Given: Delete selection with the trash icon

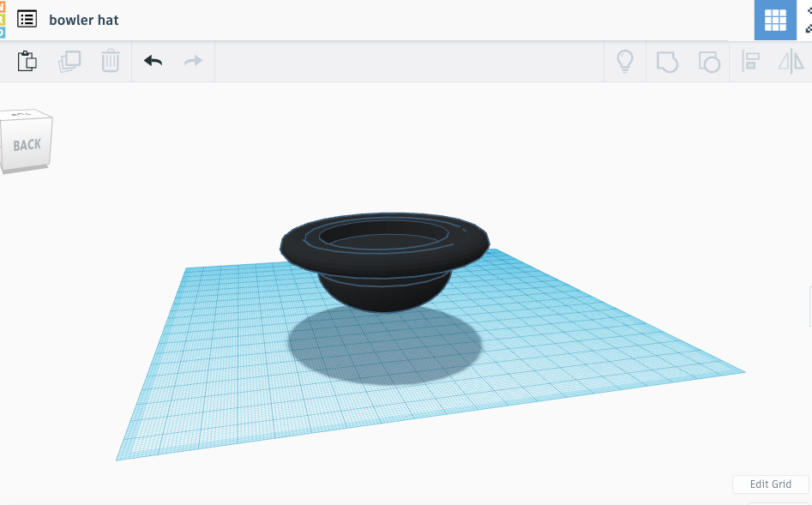Looking at the screenshot, I should [x=111, y=62].
